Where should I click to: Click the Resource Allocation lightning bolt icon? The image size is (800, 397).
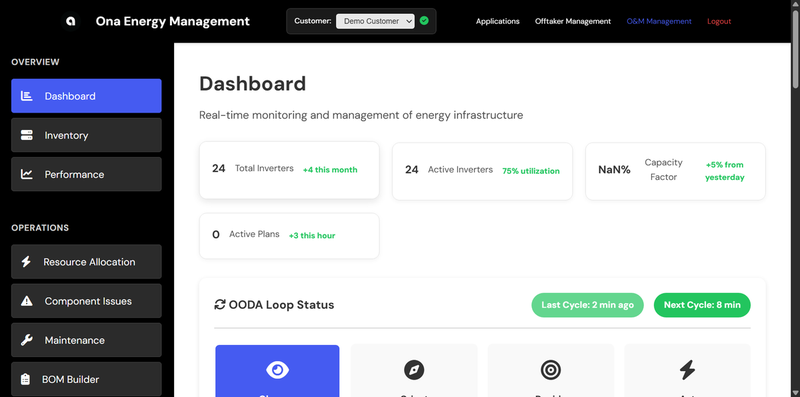click(26, 262)
